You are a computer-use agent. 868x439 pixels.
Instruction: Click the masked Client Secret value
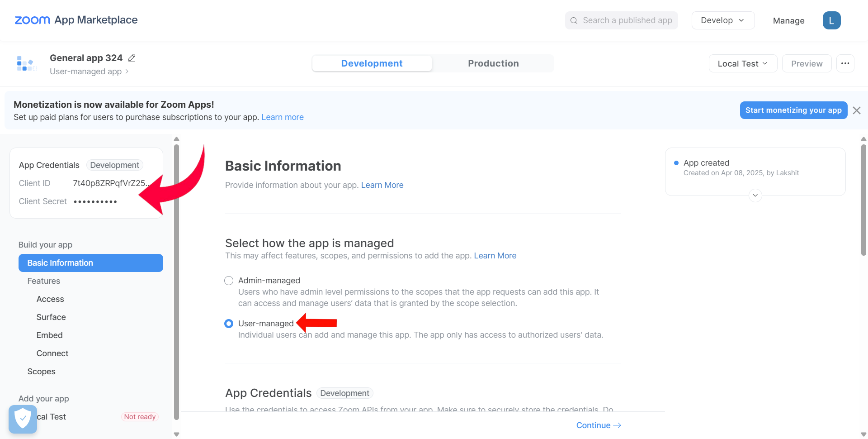point(95,201)
